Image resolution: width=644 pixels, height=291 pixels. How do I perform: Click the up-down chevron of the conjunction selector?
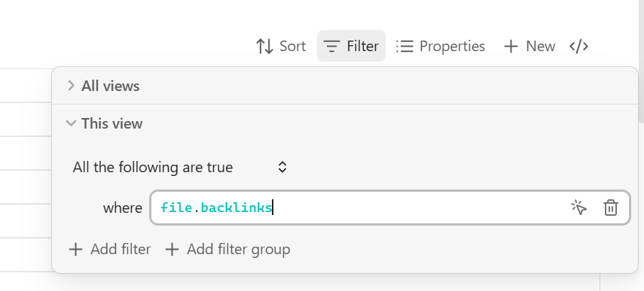(282, 167)
